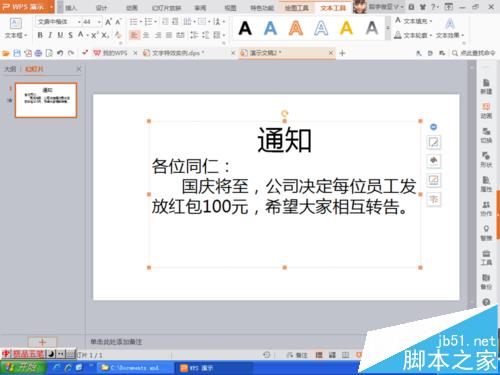Toggle Notes button in status bar
500x375 pixels.
point(297,355)
